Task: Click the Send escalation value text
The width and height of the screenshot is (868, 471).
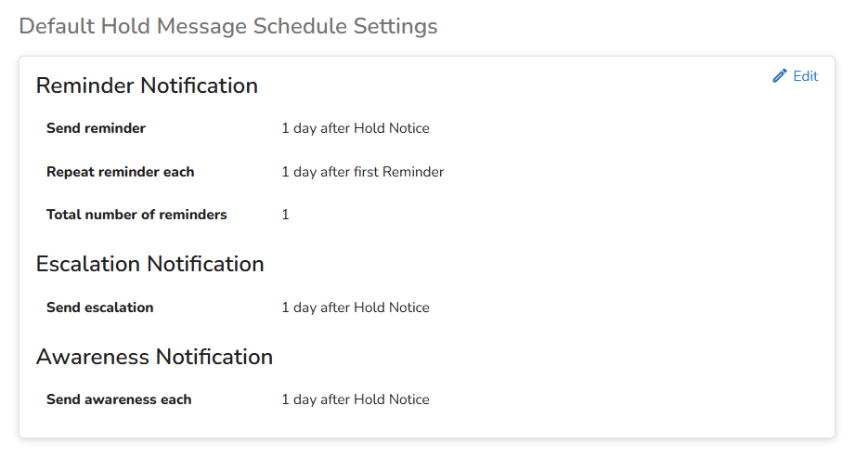Action: pyautogui.click(x=355, y=307)
